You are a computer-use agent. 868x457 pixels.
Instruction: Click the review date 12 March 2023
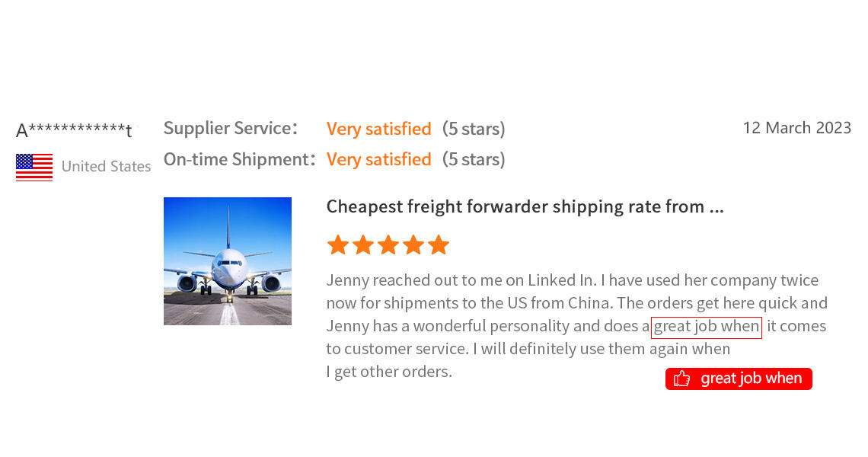point(796,128)
